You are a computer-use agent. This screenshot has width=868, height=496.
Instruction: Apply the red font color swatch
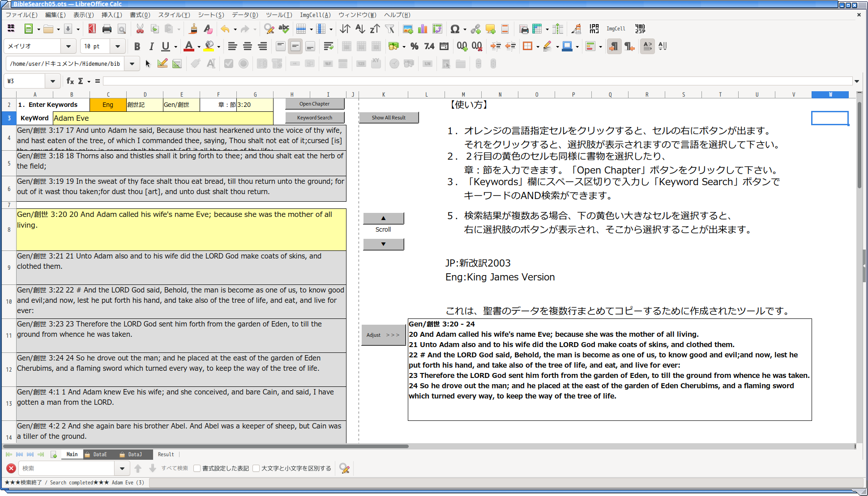pos(189,46)
